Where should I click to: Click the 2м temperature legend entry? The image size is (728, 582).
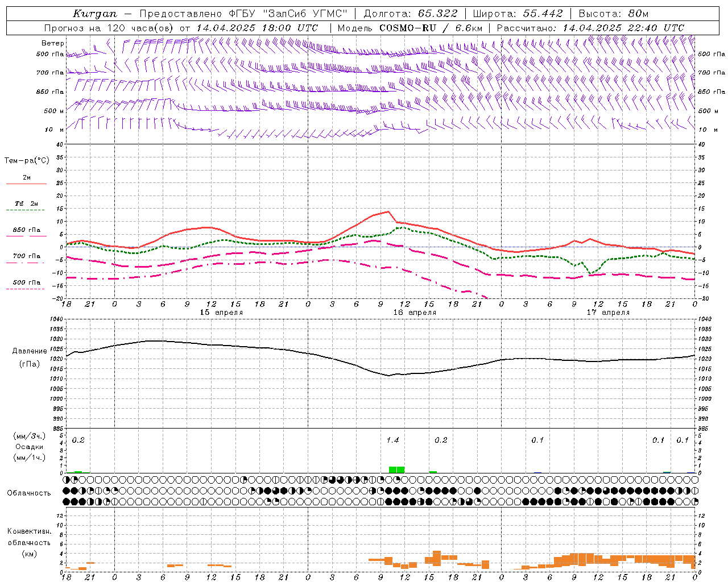pos(26,178)
